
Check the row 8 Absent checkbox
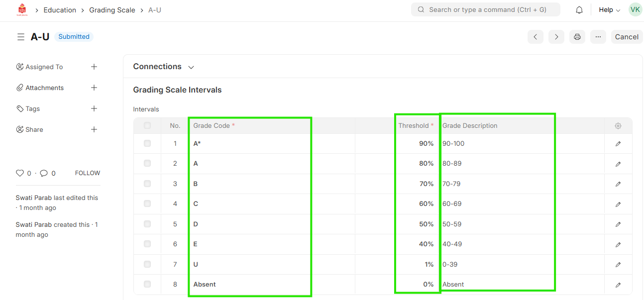point(147,284)
